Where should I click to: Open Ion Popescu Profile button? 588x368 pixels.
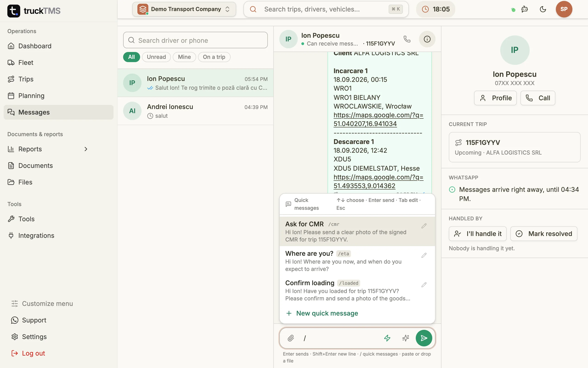495,98
